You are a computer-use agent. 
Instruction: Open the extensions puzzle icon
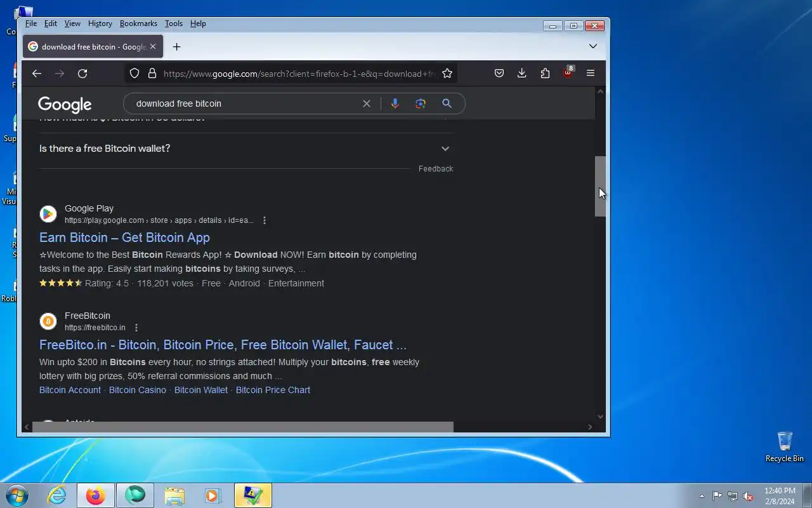(545, 74)
